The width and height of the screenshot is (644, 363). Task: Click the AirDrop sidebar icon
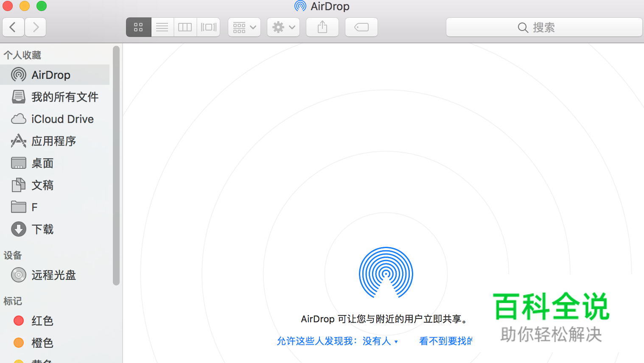(x=19, y=75)
